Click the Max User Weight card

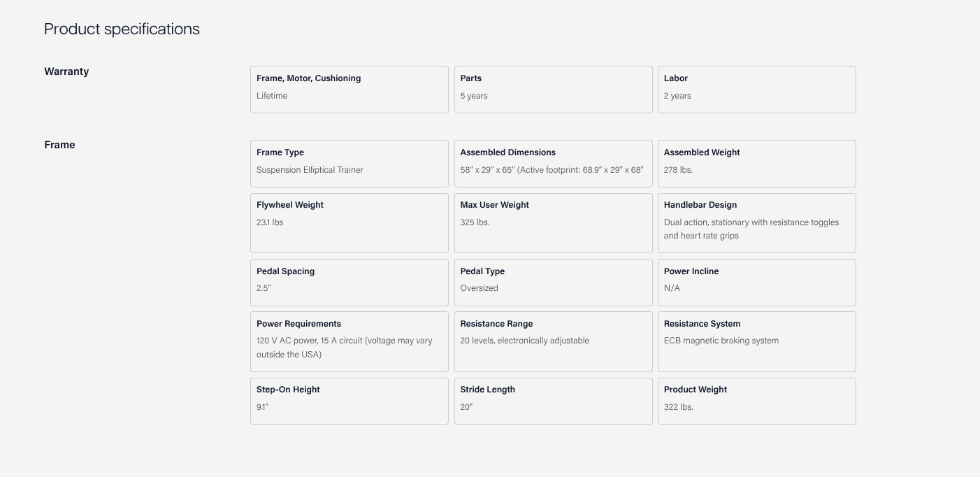(553, 222)
